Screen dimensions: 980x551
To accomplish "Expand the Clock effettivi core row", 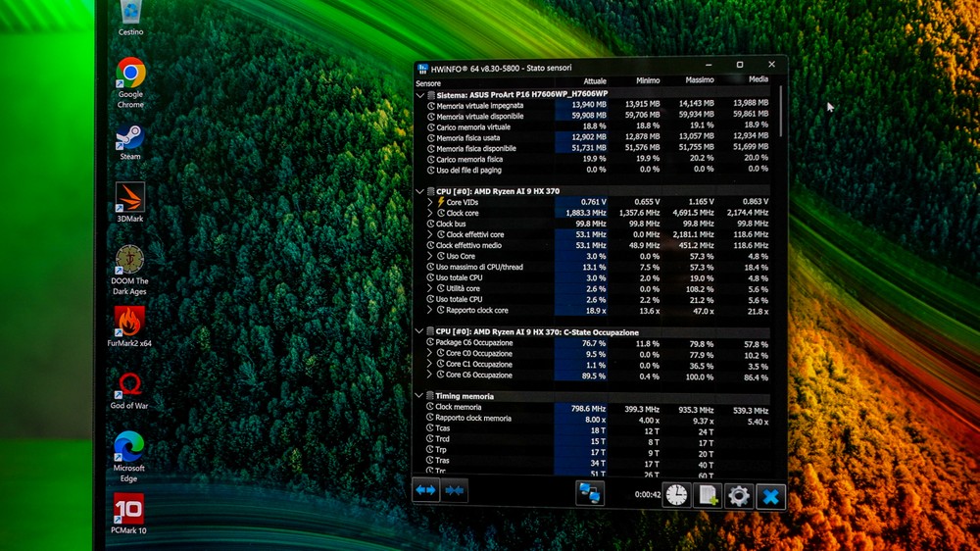I will pyautogui.click(x=430, y=234).
